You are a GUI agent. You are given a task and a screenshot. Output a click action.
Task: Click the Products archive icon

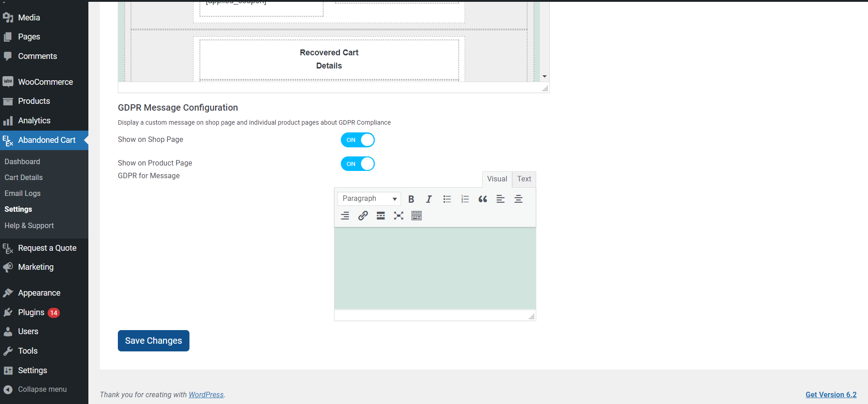8,101
